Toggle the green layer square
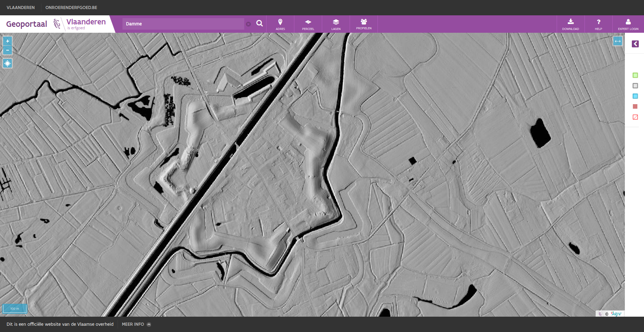The image size is (644, 332). point(635,75)
